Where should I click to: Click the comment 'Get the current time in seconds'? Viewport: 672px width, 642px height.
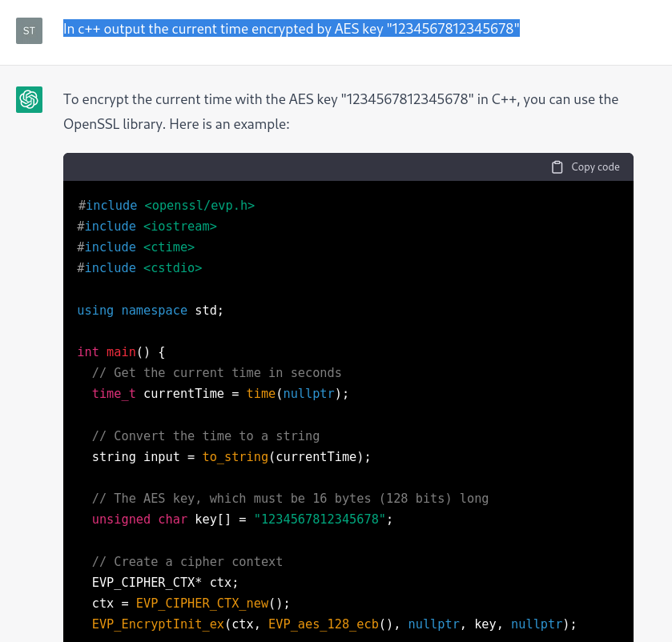coord(217,373)
